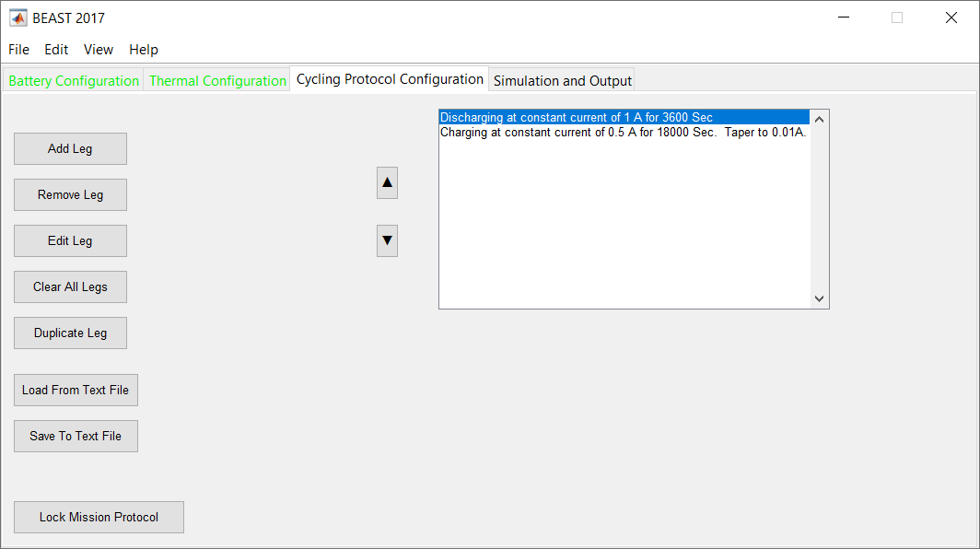Open the View menu
980x549 pixels.
pos(99,50)
